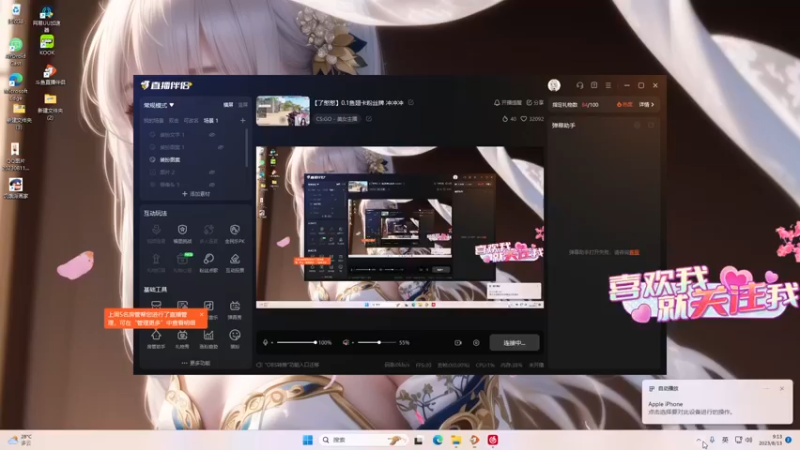The width and height of the screenshot is (800, 450).
Task: Click 开播提醒 broadcast reminder
Action: [x=508, y=103]
